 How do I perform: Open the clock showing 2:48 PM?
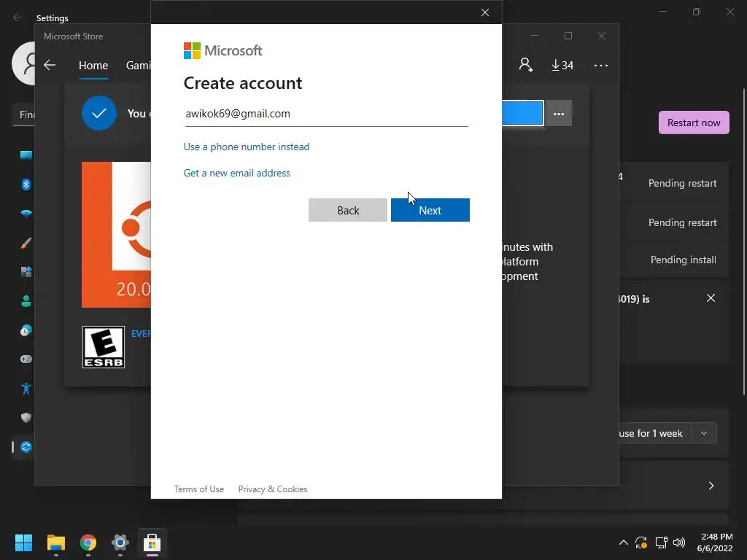(x=715, y=542)
